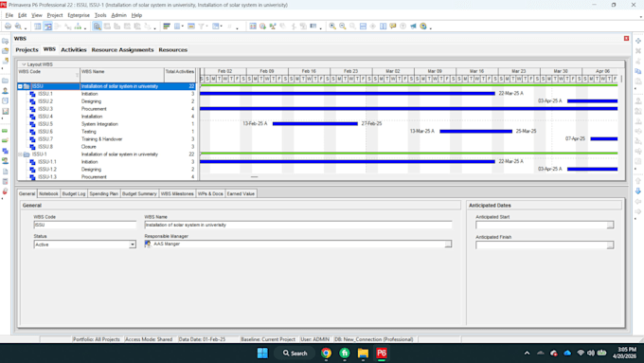Collapse the ISSU root WBS node

click(x=20, y=86)
